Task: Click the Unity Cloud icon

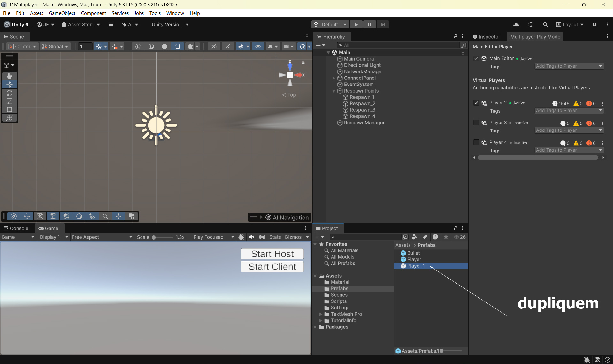Action: [516, 25]
